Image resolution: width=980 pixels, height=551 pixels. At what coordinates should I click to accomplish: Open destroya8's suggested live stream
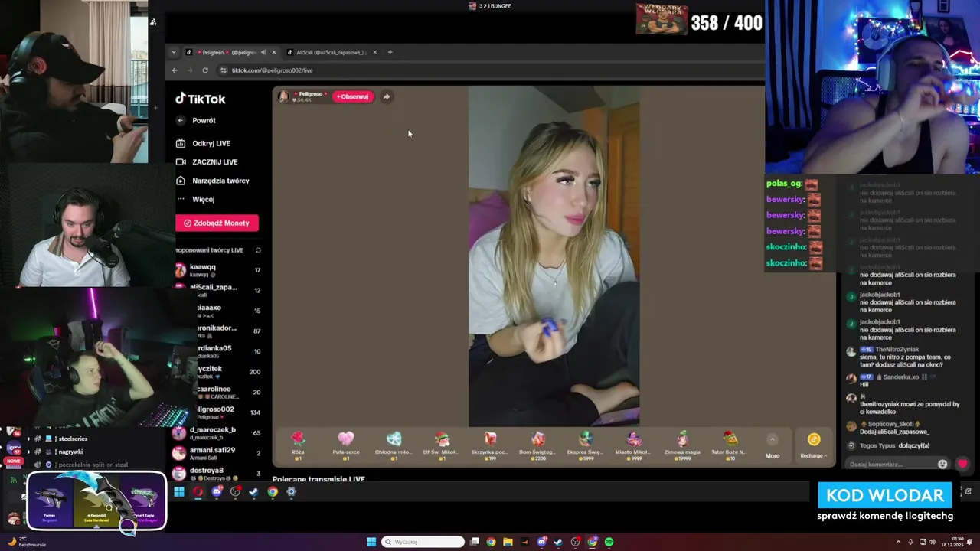tap(218, 473)
